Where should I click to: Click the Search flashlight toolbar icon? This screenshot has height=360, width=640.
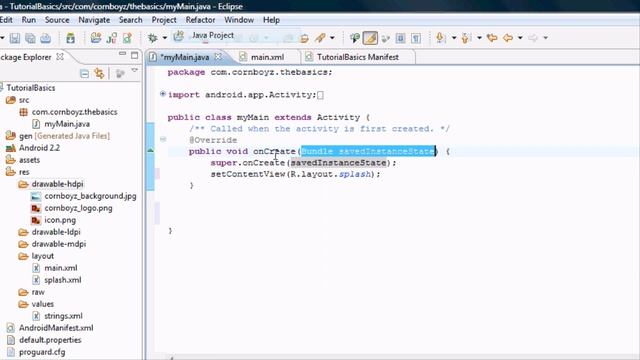point(320,38)
